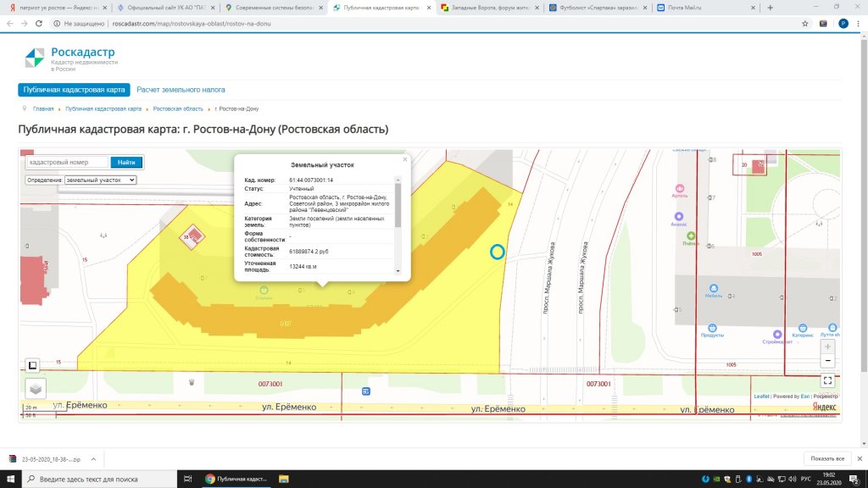Click the cadastral value '61889874.2 руб'

tap(309, 252)
